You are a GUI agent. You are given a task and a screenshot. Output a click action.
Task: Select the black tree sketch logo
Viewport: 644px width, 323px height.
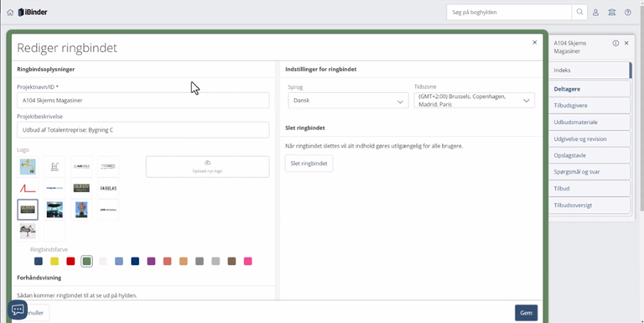coord(28,231)
